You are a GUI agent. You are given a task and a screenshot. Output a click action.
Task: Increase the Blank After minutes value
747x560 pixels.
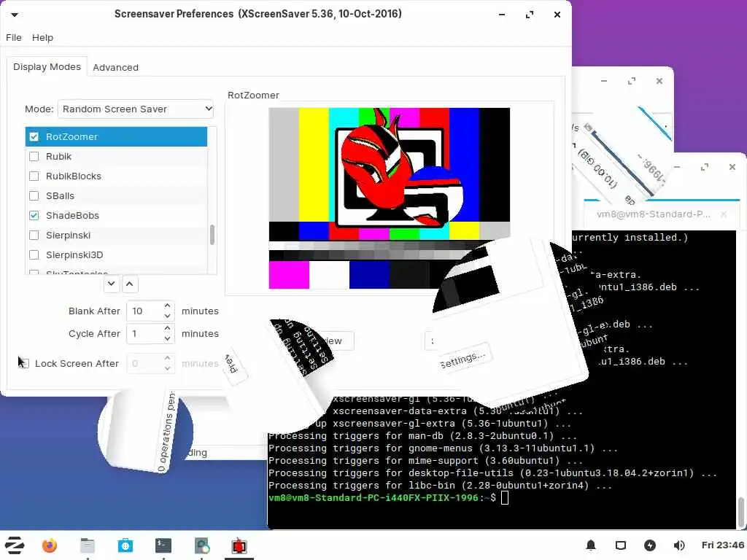tap(167, 306)
